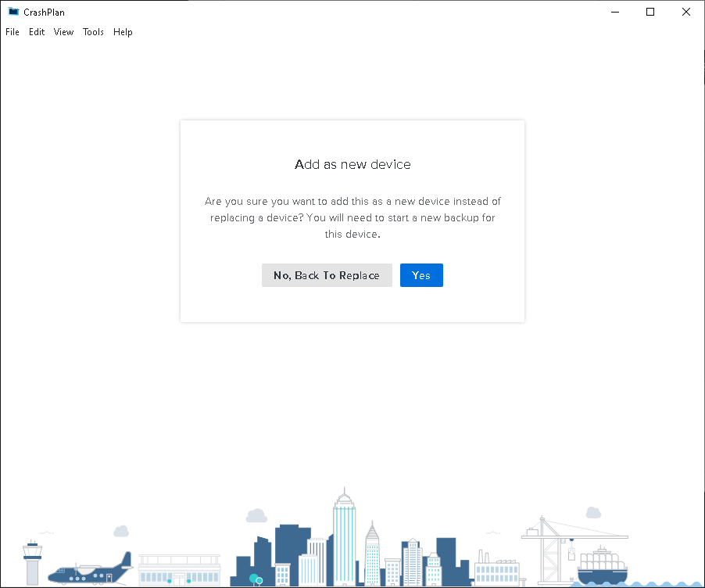Image resolution: width=705 pixels, height=588 pixels.
Task: Click the CrashPlan icon in the title bar
Action: pyautogui.click(x=12, y=12)
